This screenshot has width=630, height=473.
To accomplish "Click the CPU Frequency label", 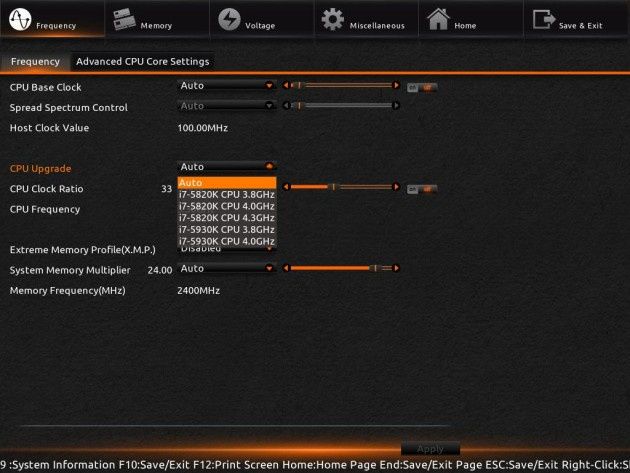I will pos(45,209).
